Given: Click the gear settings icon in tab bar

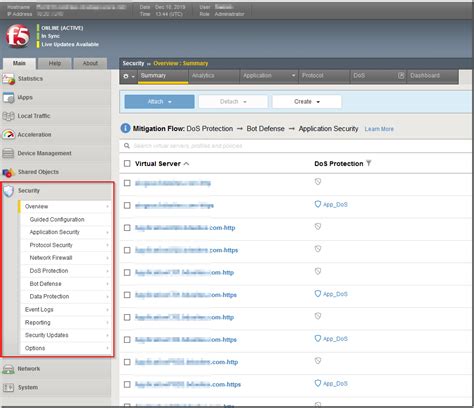Looking at the screenshot, I should tap(126, 76).
